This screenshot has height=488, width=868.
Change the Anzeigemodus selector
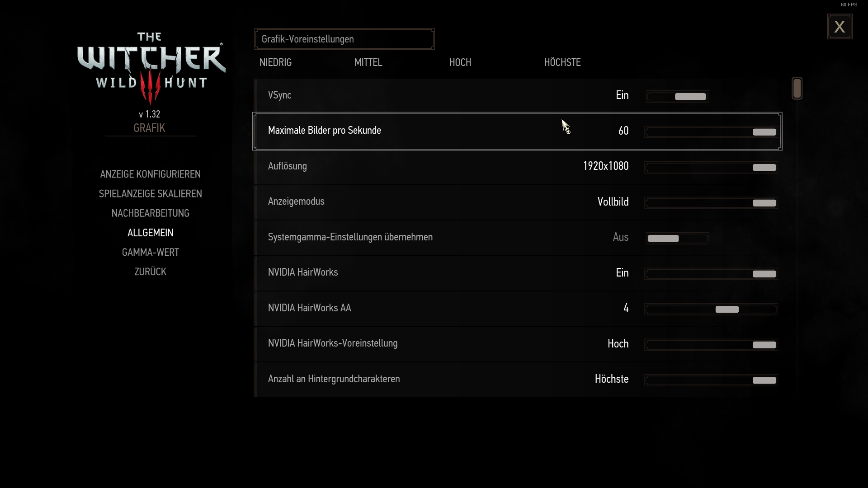click(x=711, y=203)
